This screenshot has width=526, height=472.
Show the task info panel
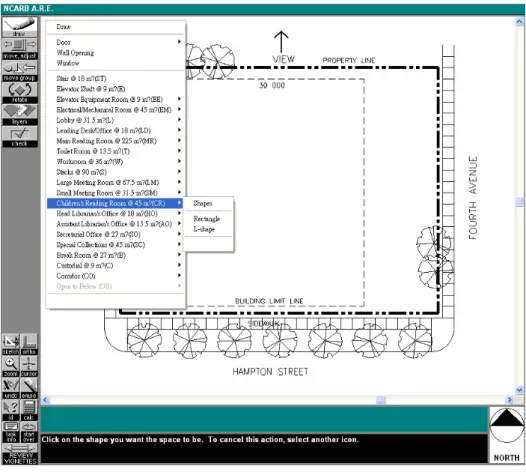coord(11,432)
